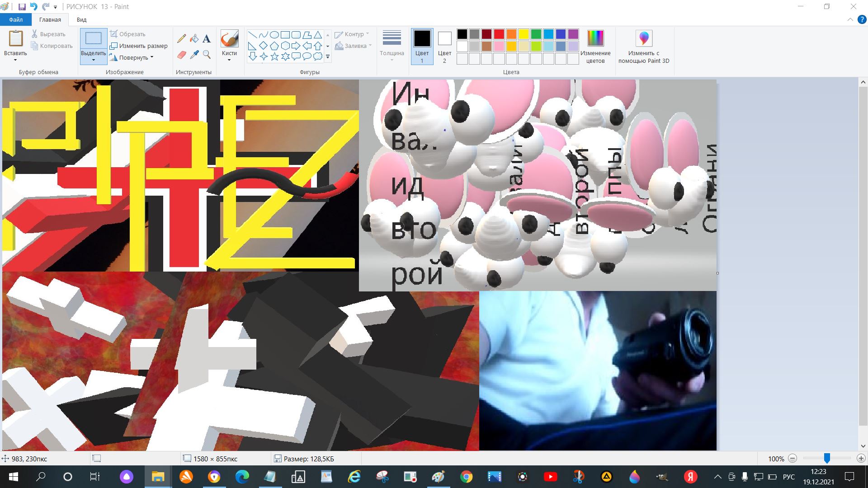Choose the Line shape
The image size is (868, 488).
tap(253, 35)
